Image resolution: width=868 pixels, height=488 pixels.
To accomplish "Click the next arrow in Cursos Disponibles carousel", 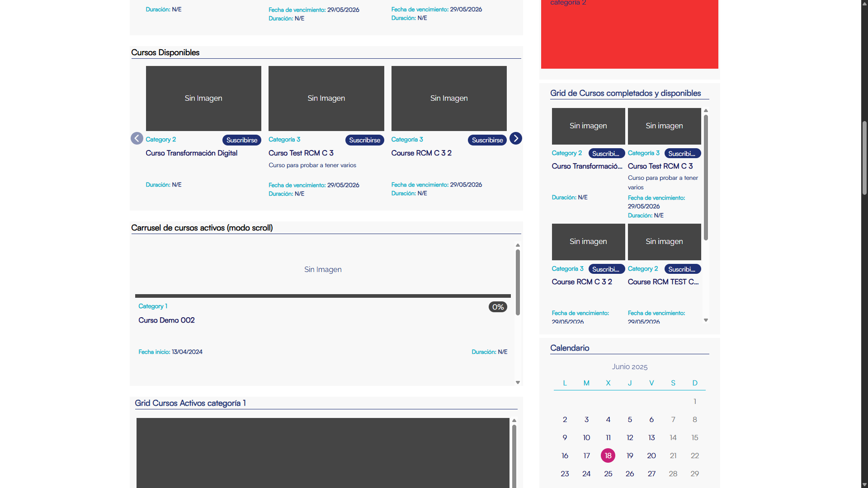I will pos(516,138).
